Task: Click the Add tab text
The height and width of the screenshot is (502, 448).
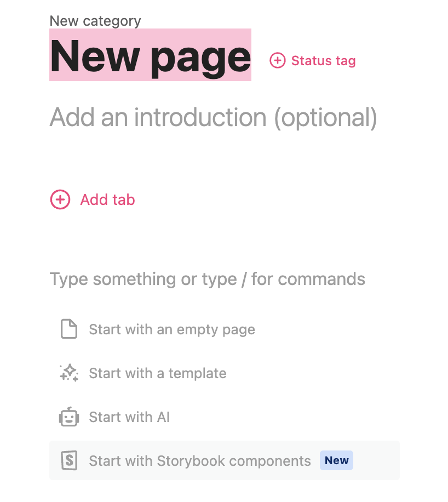Action: 107,200
